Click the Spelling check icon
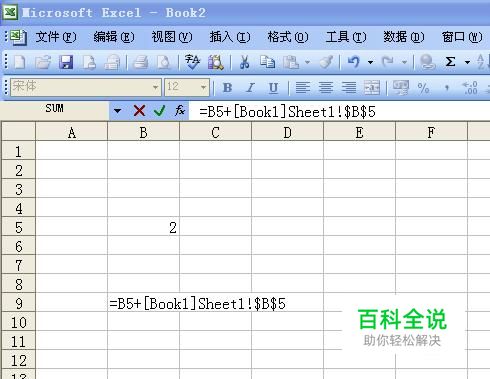This screenshot has height=379, width=490. point(192,62)
